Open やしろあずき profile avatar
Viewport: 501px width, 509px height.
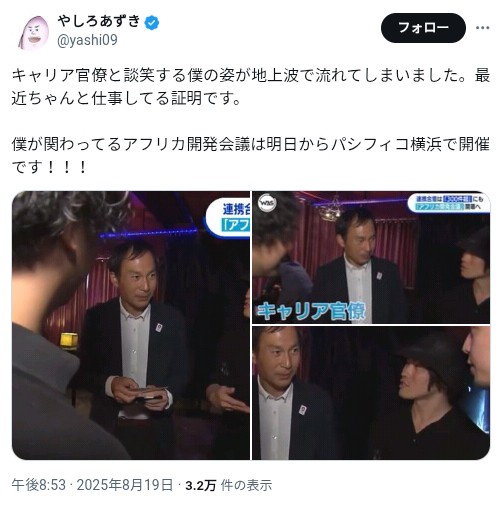click(x=34, y=32)
